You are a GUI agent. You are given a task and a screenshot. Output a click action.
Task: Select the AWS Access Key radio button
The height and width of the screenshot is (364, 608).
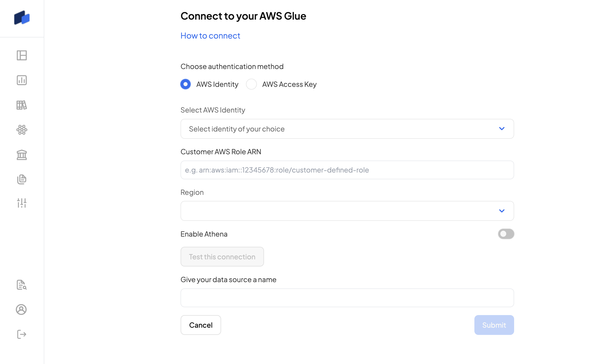click(251, 84)
